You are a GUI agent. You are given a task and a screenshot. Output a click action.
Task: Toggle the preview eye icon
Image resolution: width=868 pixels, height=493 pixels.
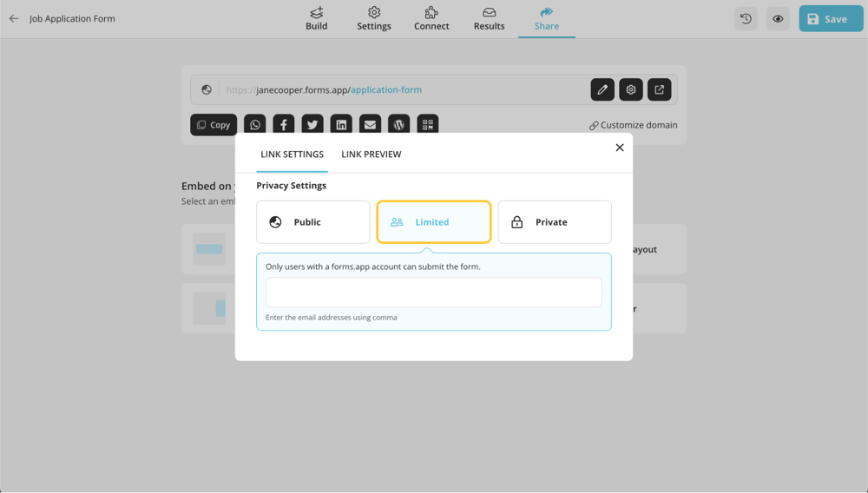tap(778, 18)
